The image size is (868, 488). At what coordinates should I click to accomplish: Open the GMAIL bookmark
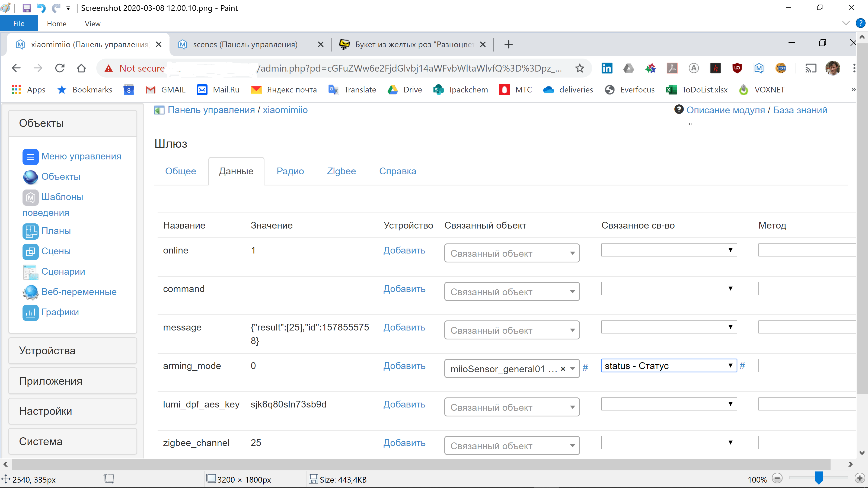coord(165,89)
